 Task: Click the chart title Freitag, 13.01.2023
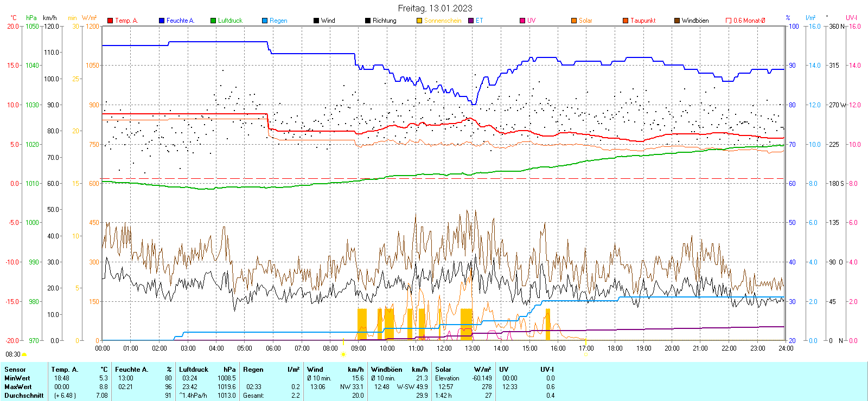[x=435, y=8]
